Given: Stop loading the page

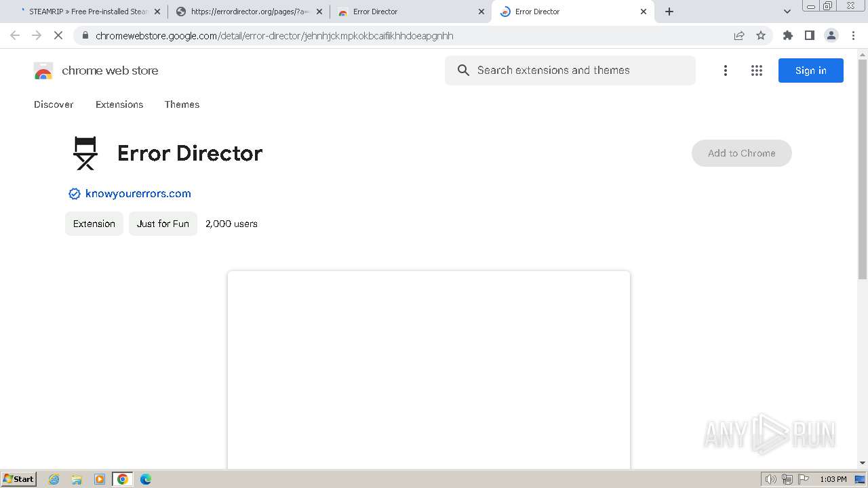Looking at the screenshot, I should [x=58, y=36].
